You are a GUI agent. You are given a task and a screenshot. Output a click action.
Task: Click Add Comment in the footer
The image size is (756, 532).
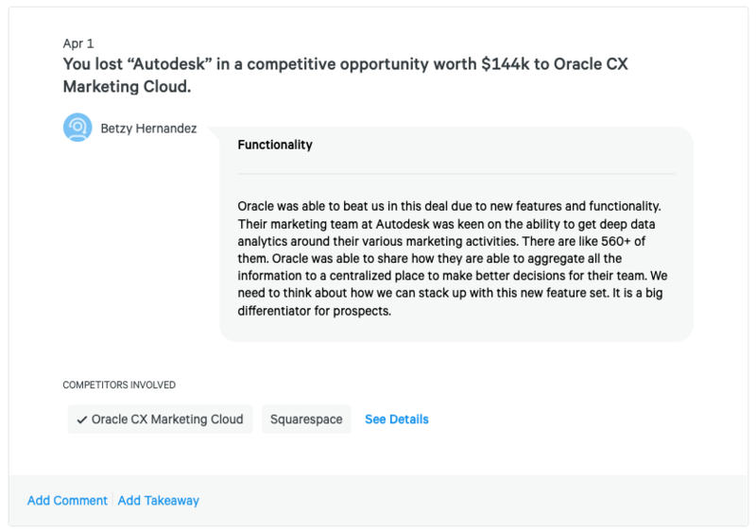click(x=68, y=501)
